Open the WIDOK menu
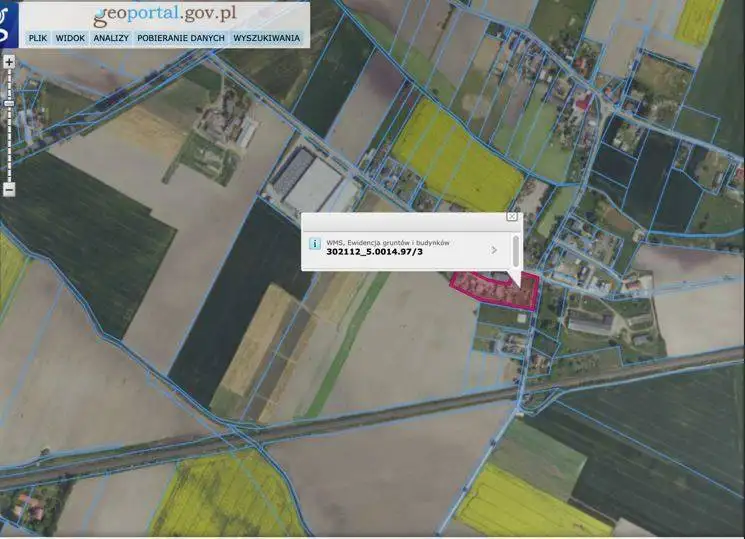The image size is (745, 539). [x=70, y=38]
